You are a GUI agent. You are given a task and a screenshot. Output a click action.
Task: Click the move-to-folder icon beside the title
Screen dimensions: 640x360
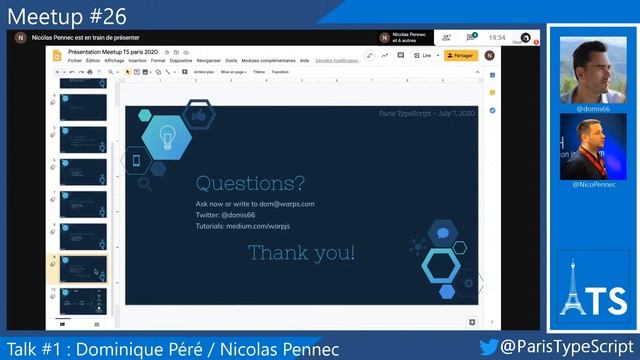(x=176, y=52)
